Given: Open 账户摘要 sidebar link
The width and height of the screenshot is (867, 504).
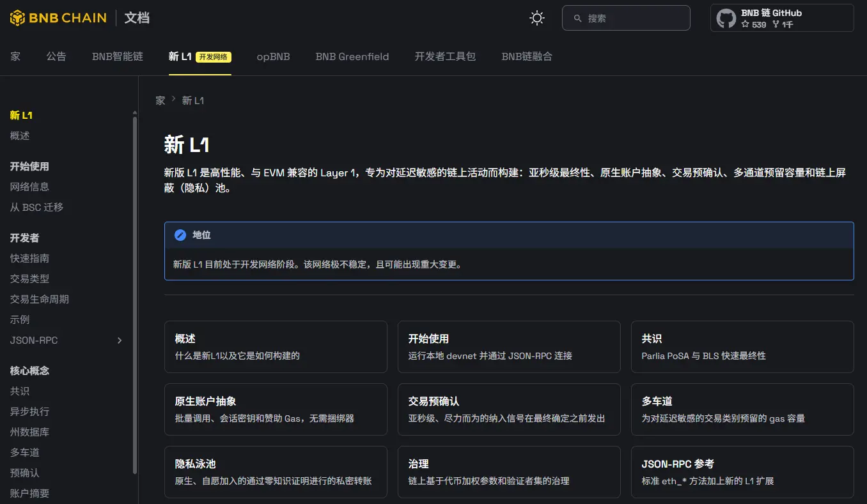Looking at the screenshot, I should point(29,493).
